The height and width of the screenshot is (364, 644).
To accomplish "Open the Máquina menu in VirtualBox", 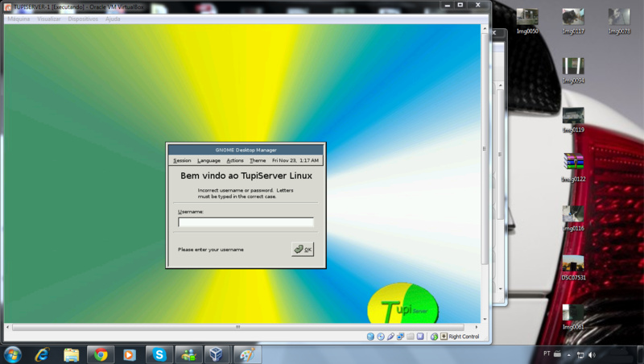I will click(19, 19).
